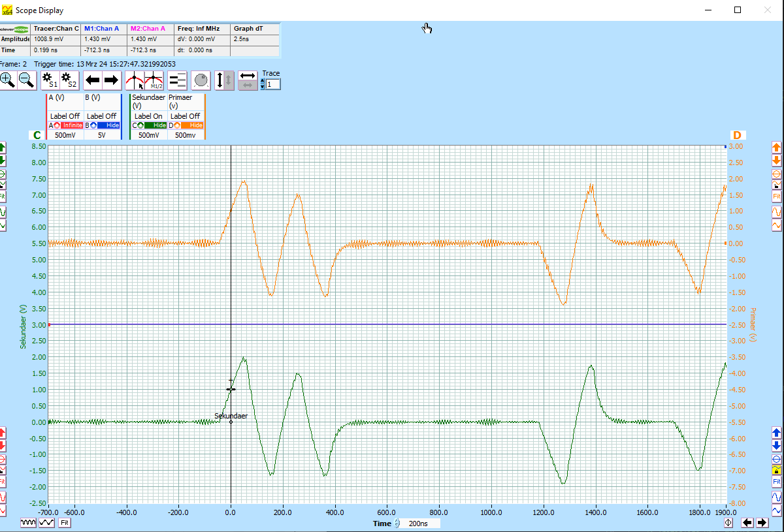This screenshot has height=532, width=784.
Task: Click the zoom in magnifier icon
Action: (7, 80)
